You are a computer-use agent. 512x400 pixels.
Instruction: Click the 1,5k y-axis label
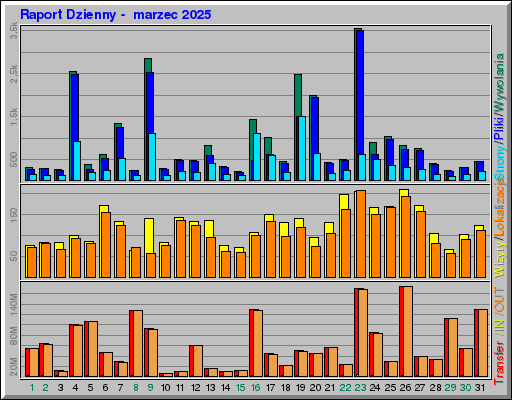click(14, 117)
